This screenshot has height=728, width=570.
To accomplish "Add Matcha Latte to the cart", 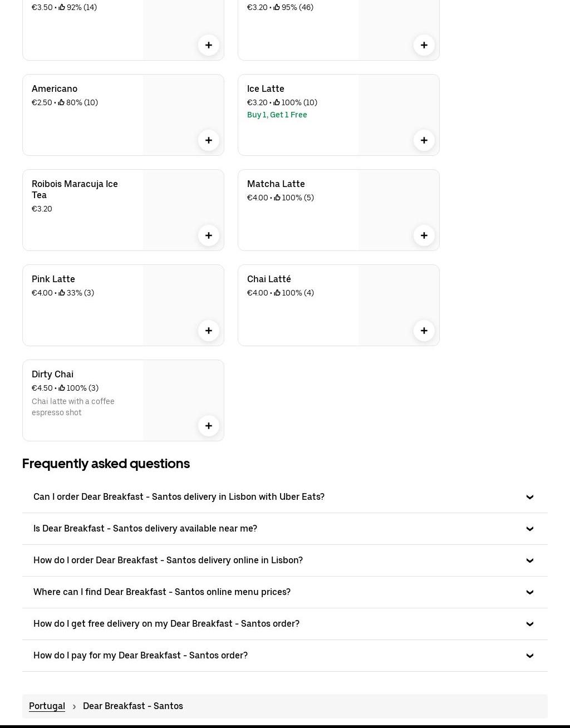I will click(424, 235).
